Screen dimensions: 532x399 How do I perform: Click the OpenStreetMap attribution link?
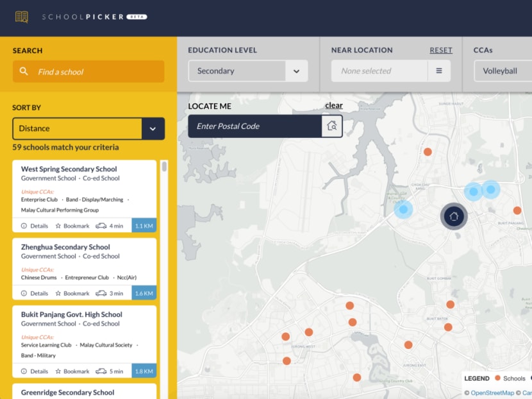492,393
